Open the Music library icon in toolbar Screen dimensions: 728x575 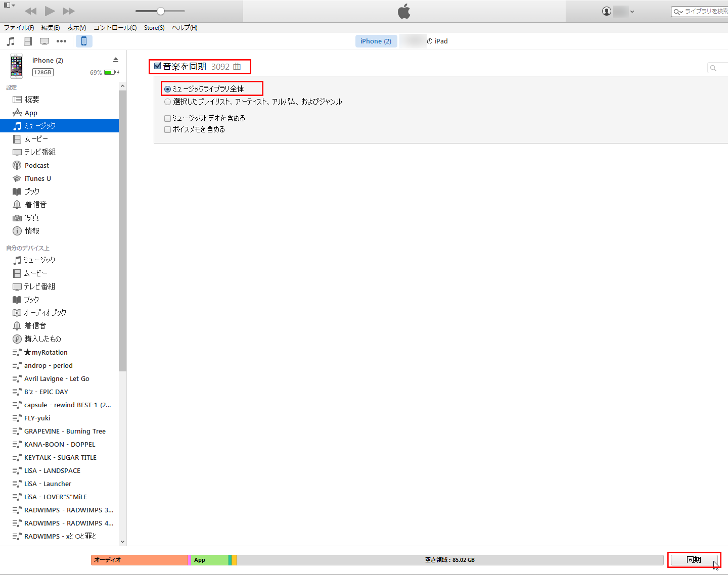(x=11, y=41)
